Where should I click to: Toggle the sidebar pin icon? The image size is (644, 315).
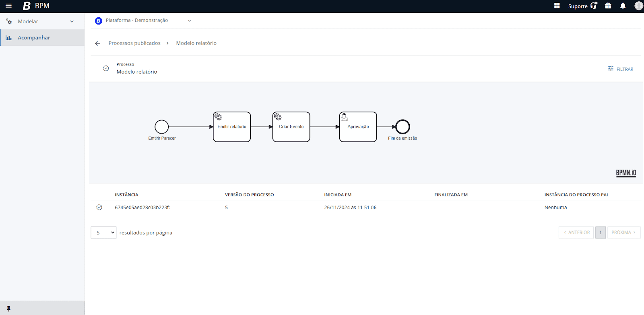coord(8,309)
